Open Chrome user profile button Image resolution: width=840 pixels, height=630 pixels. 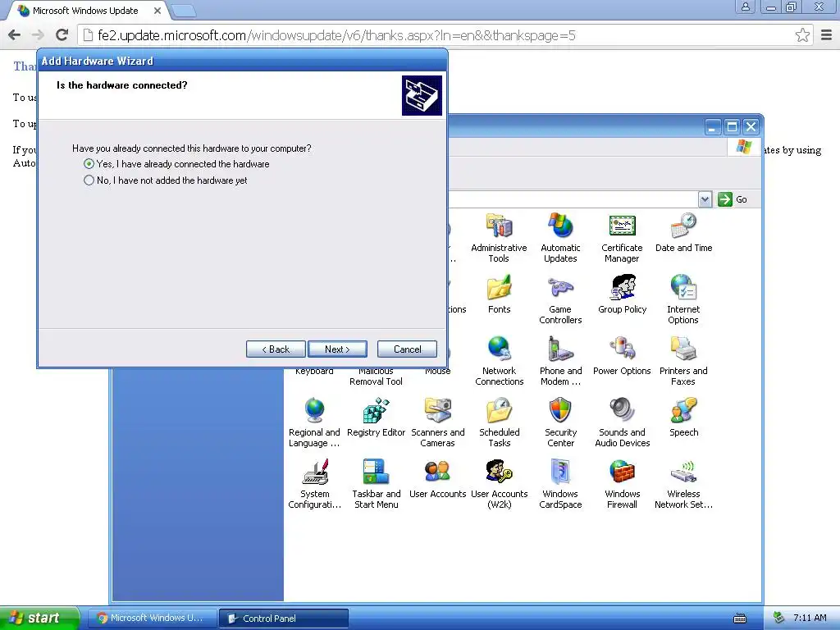click(745, 7)
